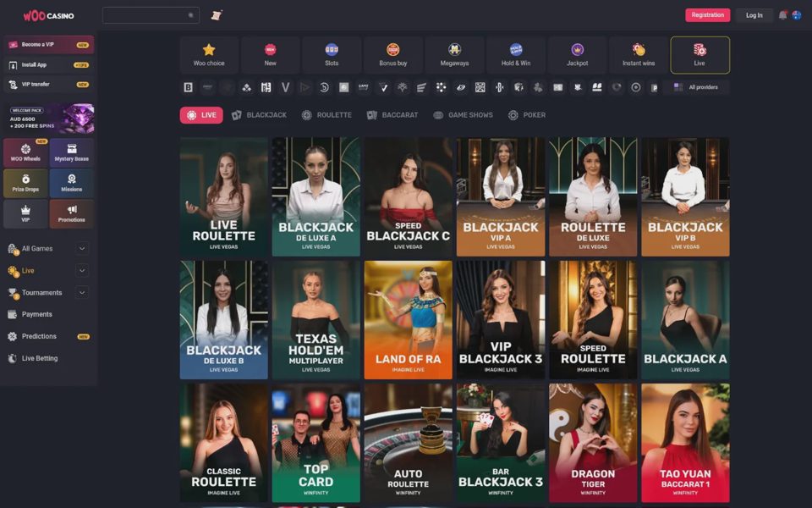Click the game search input field

tap(151, 15)
